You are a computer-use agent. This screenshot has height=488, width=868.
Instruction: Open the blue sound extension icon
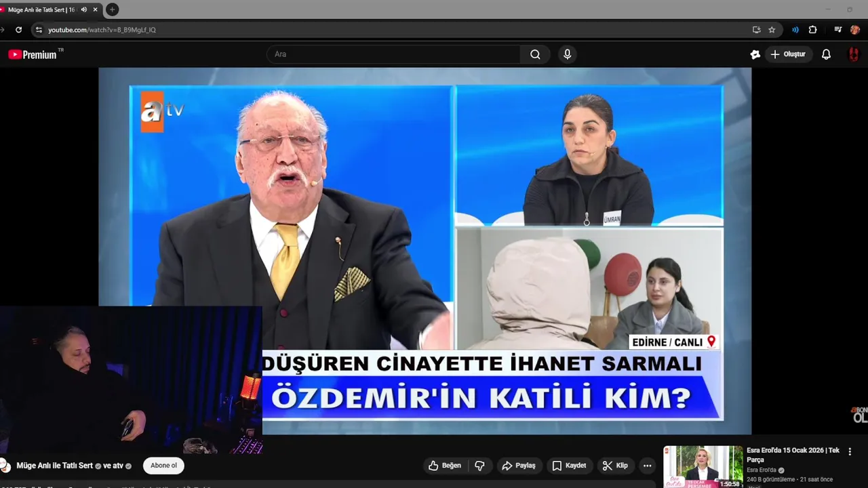[x=795, y=30]
